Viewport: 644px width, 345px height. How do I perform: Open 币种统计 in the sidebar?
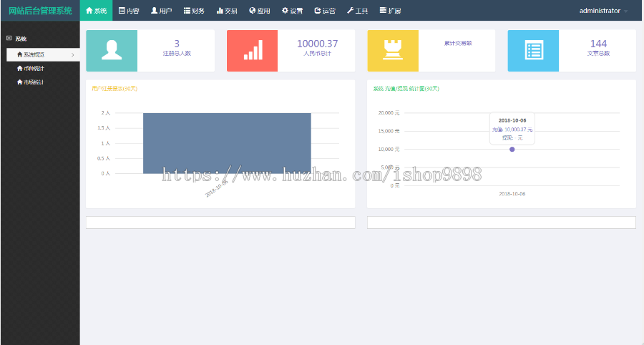[x=30, y=69]
